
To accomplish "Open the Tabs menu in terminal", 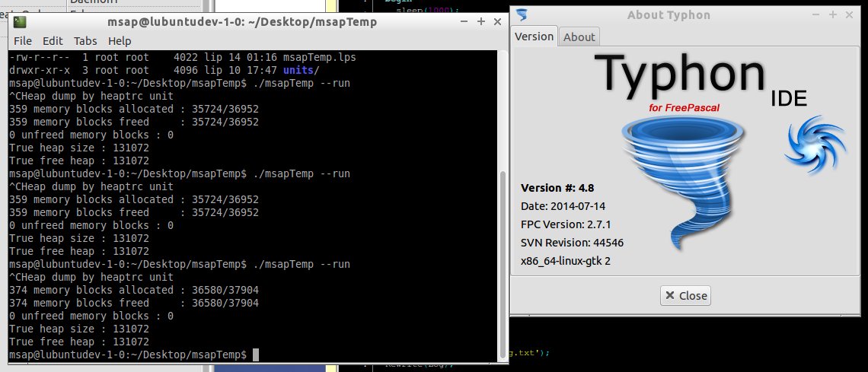I will point(85,41).
